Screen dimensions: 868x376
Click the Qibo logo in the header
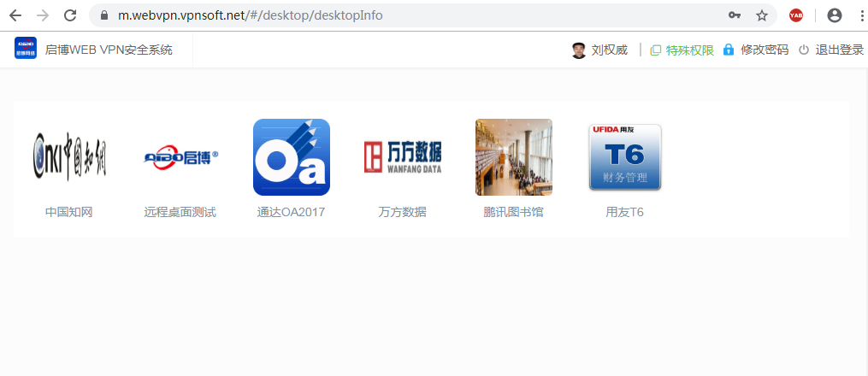26,48
